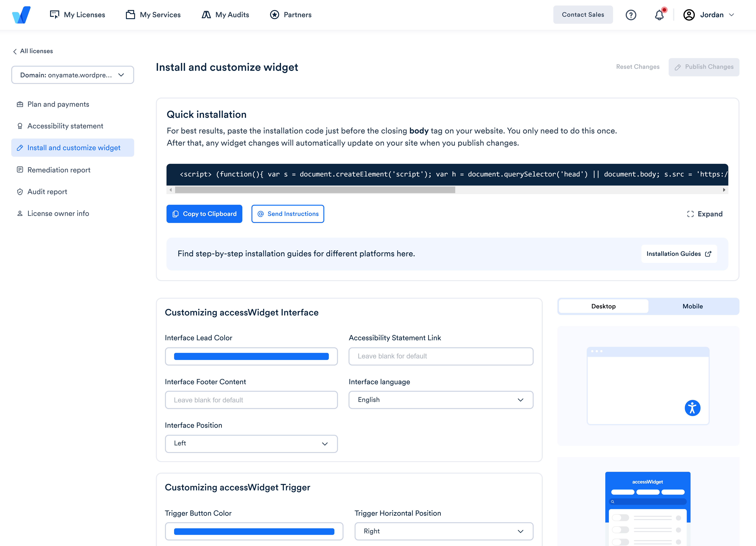Click Send Instructions button
The width and height of the screenshot is (756, 546).
(287, 214)
